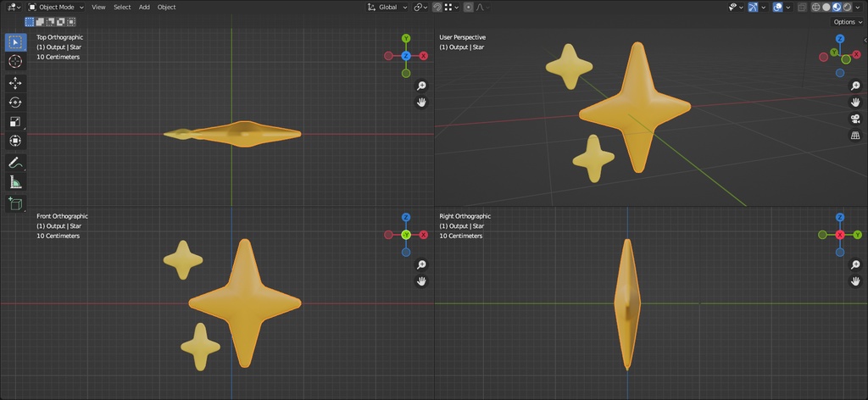Open proportional editing falloff dropdown
868x400 pixels.
click(x=484, y=7)
